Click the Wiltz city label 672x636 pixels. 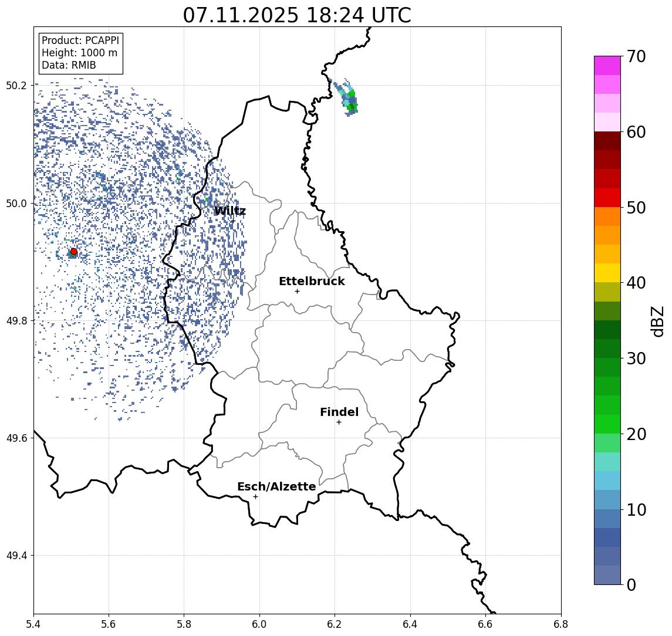coord(229,211)
